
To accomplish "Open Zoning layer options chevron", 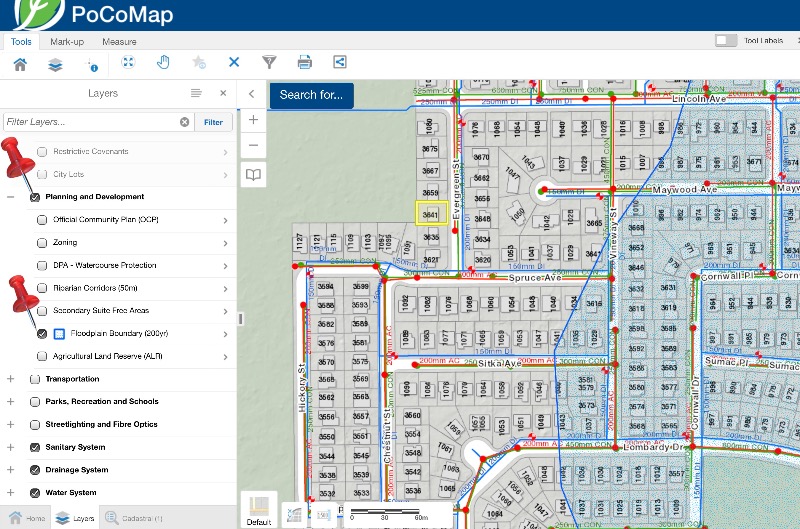I will coord(225,243).
